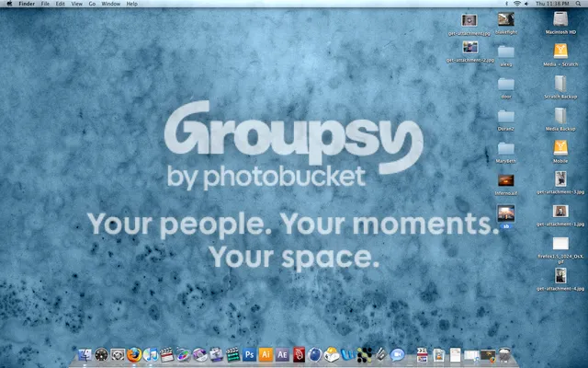Select the Duran2 folder
Screen dimensions: 588x368
click(506, 116)
